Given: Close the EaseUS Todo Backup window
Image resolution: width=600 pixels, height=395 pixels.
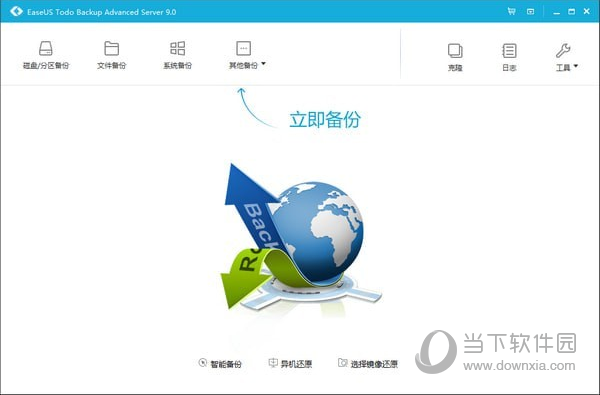Looking at the screenshot, I should [587, 11].
